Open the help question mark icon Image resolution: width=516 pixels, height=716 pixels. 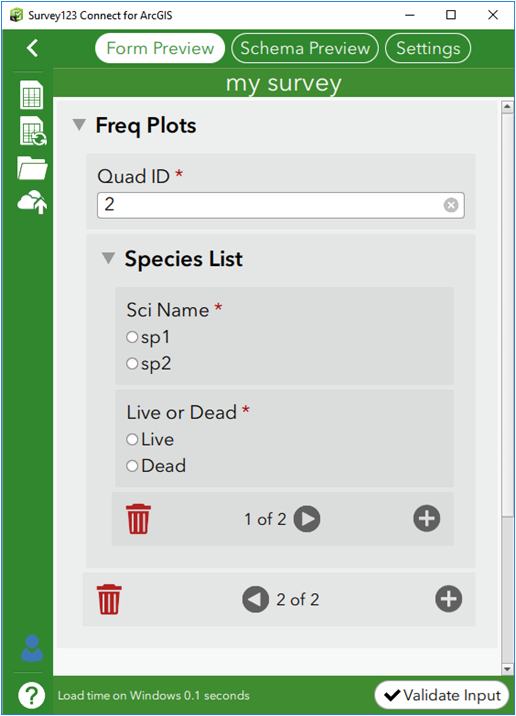pyautogui.click(x=32, y=695)
